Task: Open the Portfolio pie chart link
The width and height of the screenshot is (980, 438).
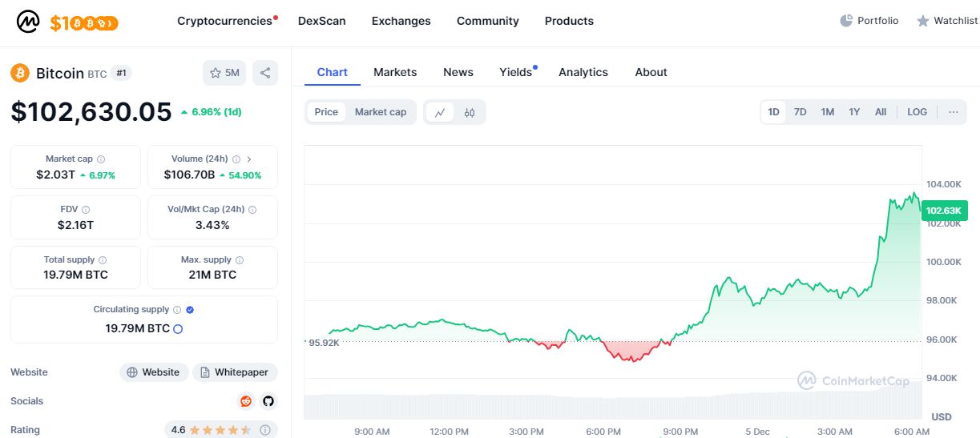Action: click(x=869, y=21)
